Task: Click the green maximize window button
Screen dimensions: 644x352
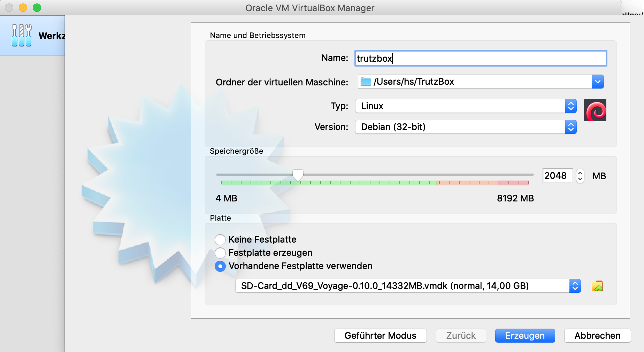Action: [37, 8]
